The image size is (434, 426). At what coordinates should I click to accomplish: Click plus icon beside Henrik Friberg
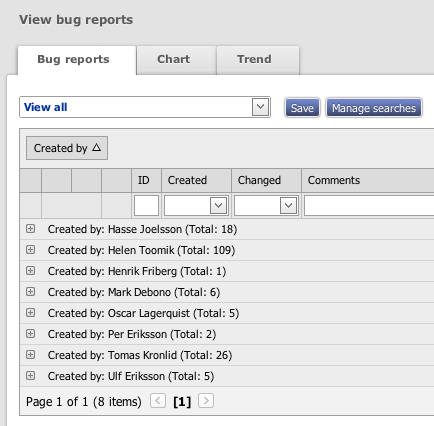click(30, 271)
